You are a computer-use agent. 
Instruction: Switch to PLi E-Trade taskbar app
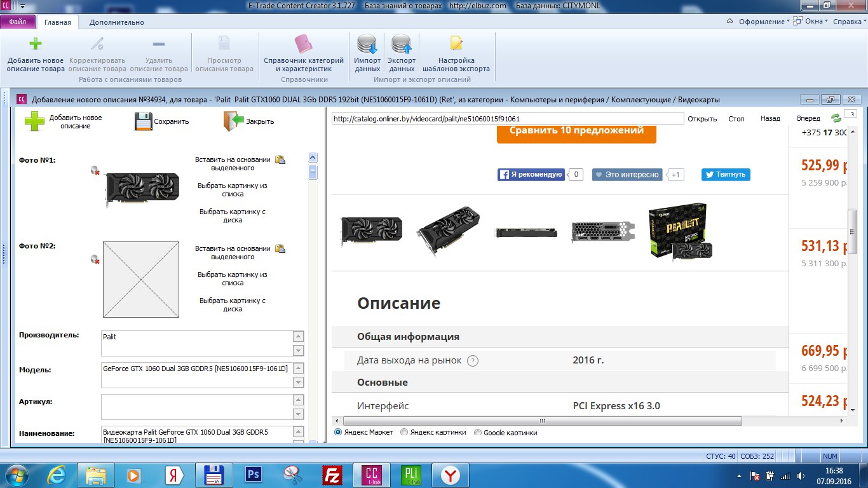(x=411, y=475)
